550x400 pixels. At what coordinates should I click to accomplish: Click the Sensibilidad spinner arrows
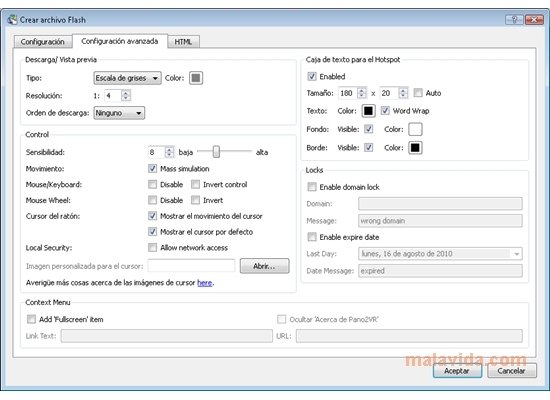(169, 152)
